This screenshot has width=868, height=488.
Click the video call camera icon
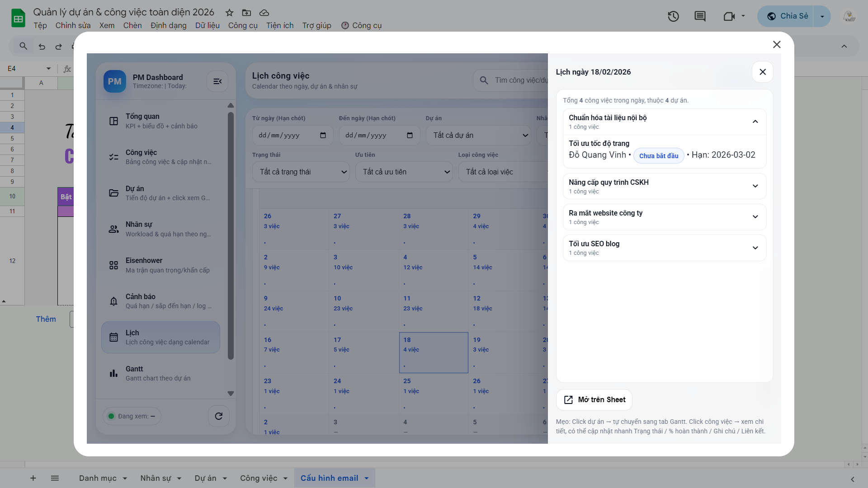point(729,17)
